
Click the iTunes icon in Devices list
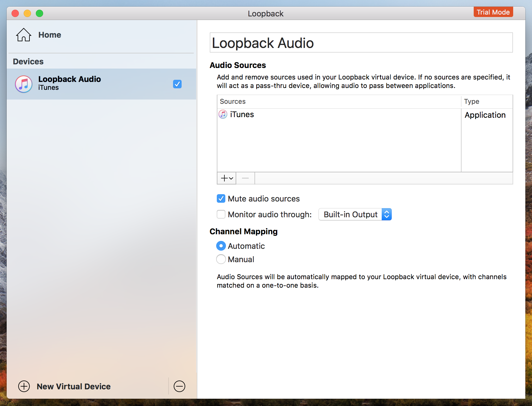[24, 84]
